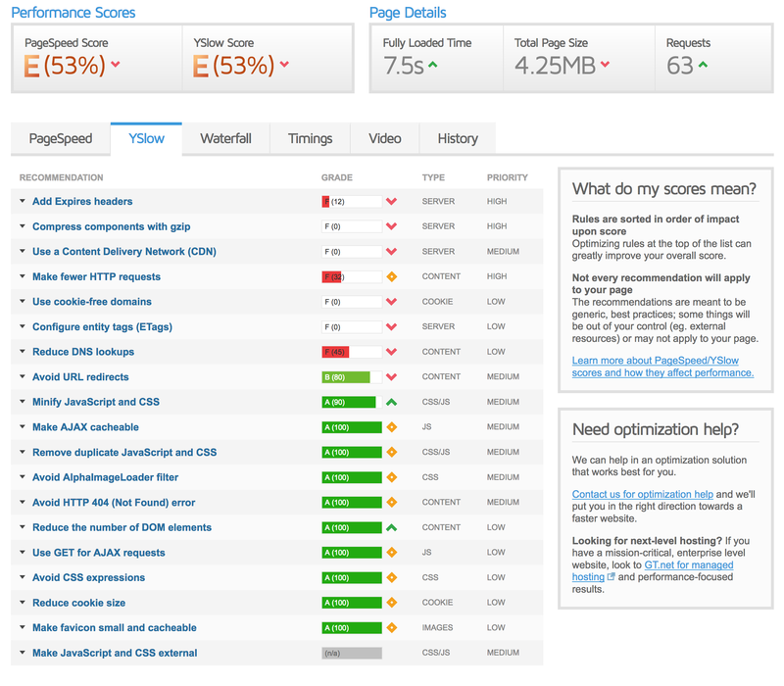Expand the Avoid URL redirects triangle

23,376
